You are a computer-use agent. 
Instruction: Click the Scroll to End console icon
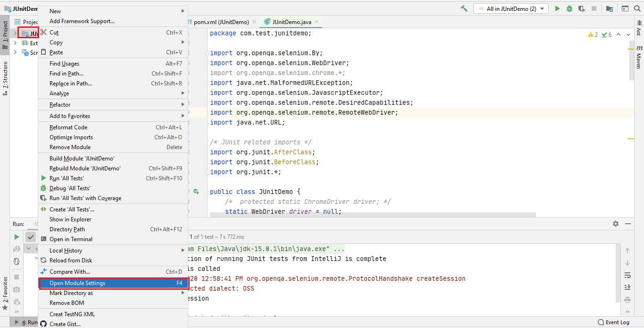pos(627,287)
